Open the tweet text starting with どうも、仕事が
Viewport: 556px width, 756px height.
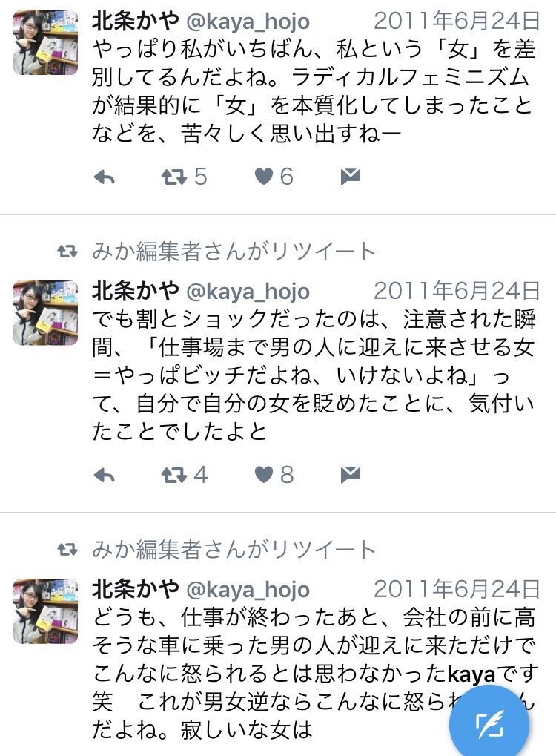(x=313, y=674)
